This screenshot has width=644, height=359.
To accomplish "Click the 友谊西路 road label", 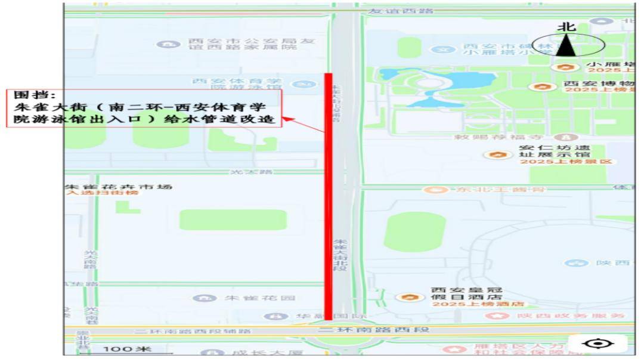I will click(x=401, y=11).
